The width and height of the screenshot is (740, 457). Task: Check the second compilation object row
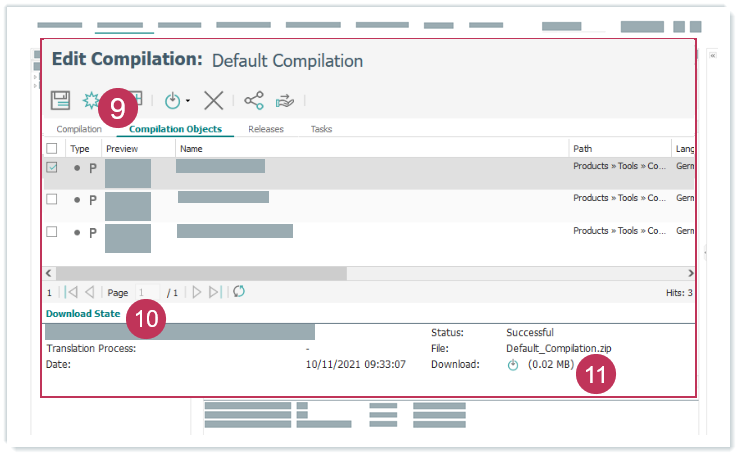(x=52, y=200)
